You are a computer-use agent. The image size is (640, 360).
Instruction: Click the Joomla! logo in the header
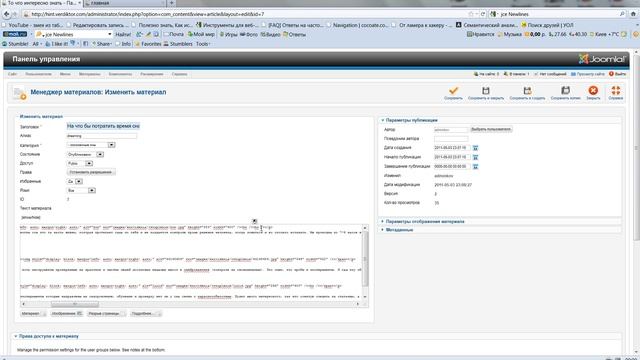tap(602, 59)
